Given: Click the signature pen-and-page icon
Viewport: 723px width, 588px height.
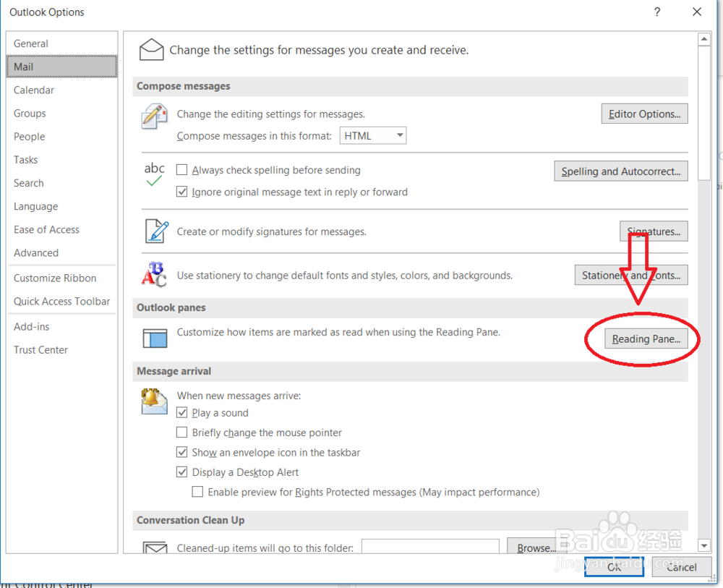Looking at the screenshot, I should tap(157, 231).
